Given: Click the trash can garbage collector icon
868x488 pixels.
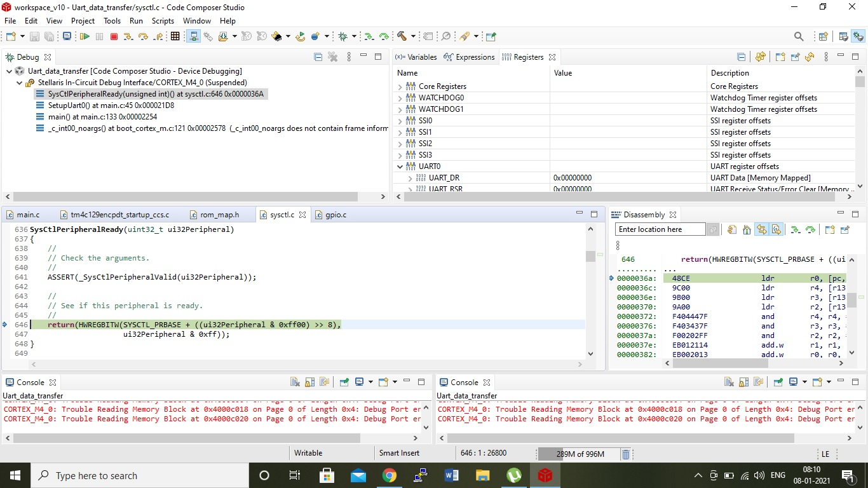Looking at the screenshot, I should pos(625,454).
